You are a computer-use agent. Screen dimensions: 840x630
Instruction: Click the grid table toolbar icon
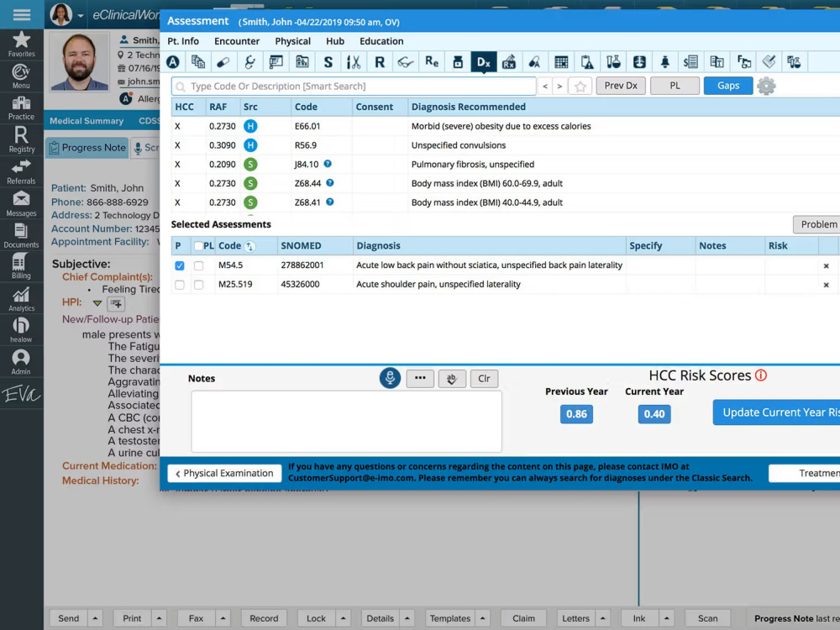pos(561,62)
